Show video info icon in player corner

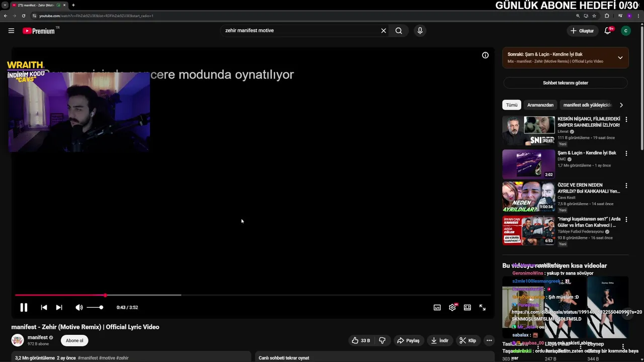pos(485,55)
